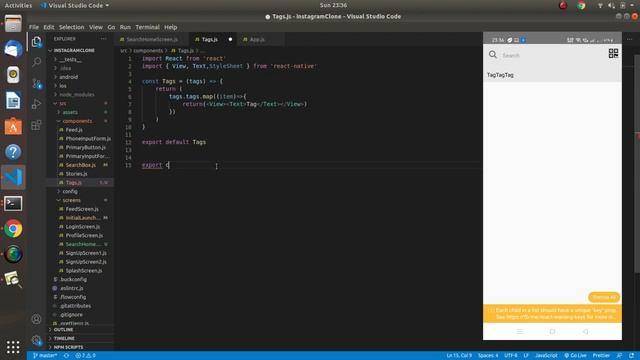Open the Explorer view in activity bar
The width and height of the screenshot is (640, 360).
36,42
